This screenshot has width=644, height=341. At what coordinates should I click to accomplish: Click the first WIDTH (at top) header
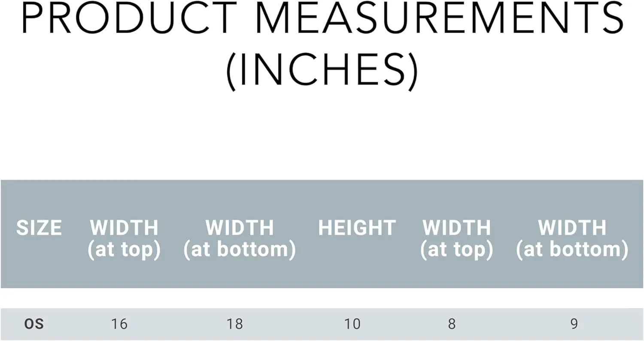tap(124, 239)
